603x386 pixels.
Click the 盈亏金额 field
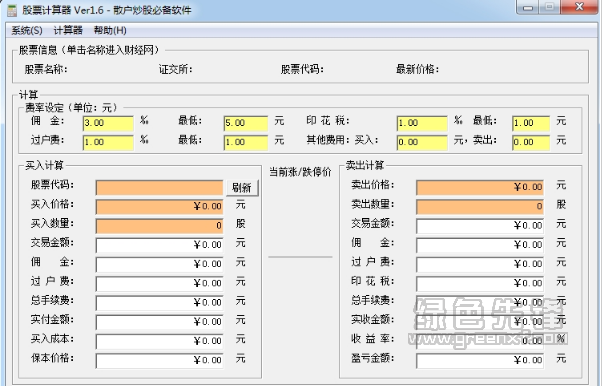point(480,360)
